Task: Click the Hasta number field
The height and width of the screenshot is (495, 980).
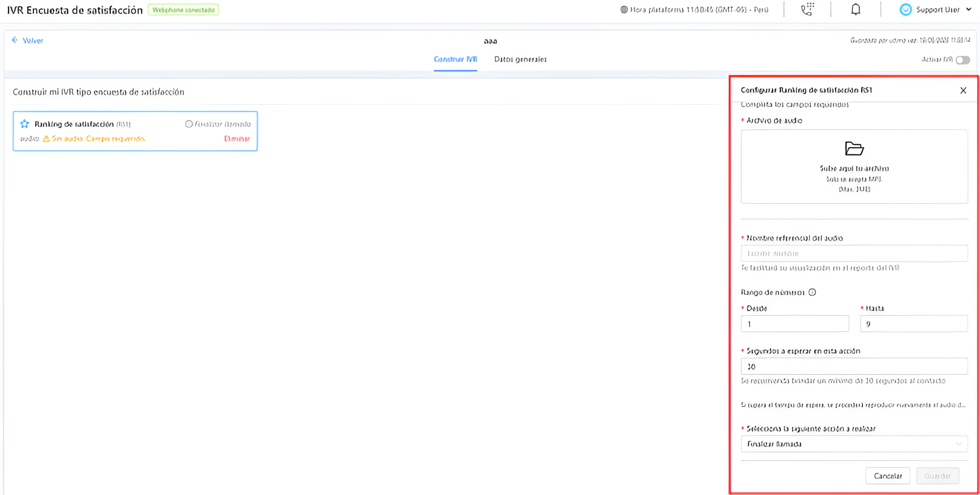Action: click(913, 324)
